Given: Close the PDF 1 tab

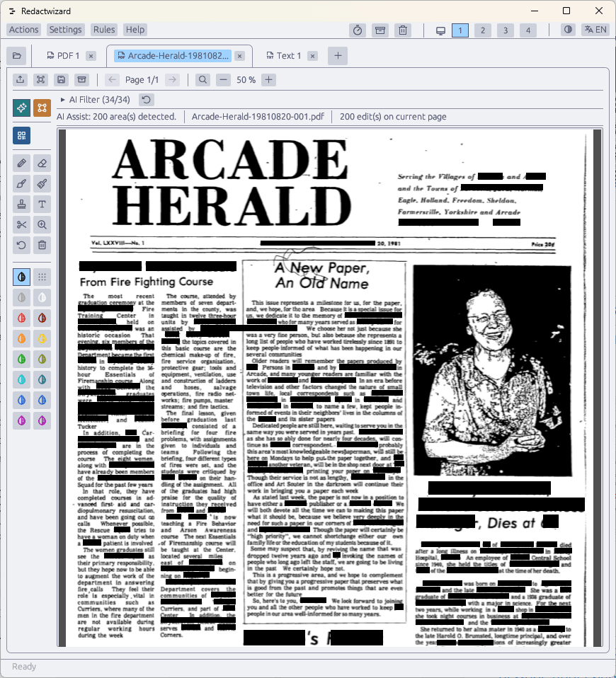Looking at the screenshot, I should point(91,56).
